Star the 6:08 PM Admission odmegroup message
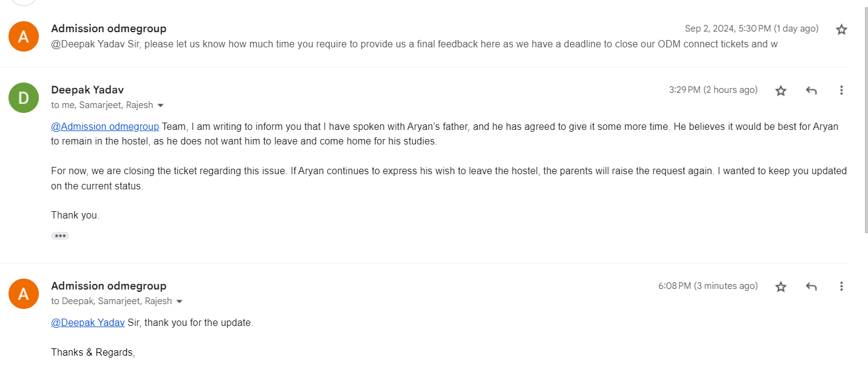 [781, 286]
